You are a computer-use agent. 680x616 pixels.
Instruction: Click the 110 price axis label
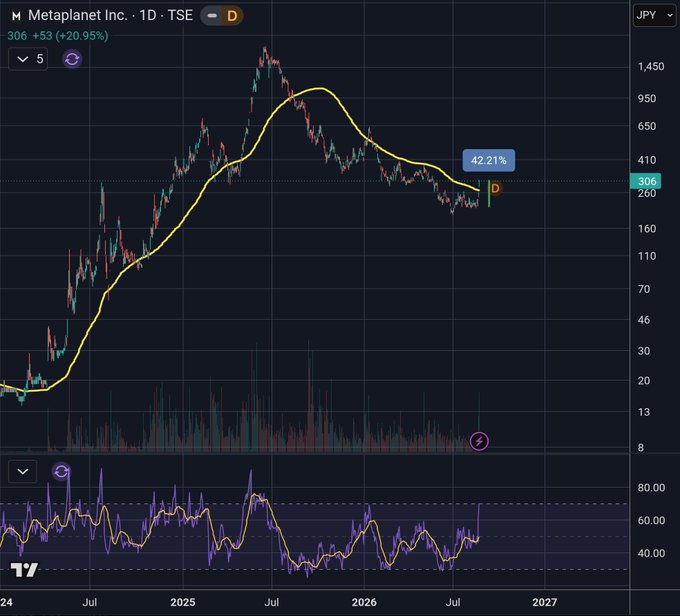[647, 256]
